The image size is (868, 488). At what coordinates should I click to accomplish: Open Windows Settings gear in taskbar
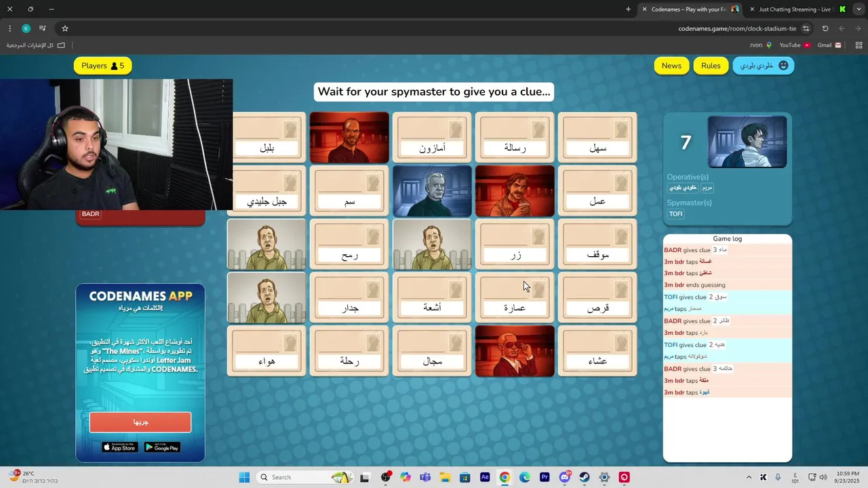pyautogui.click(x=604, y=477)
